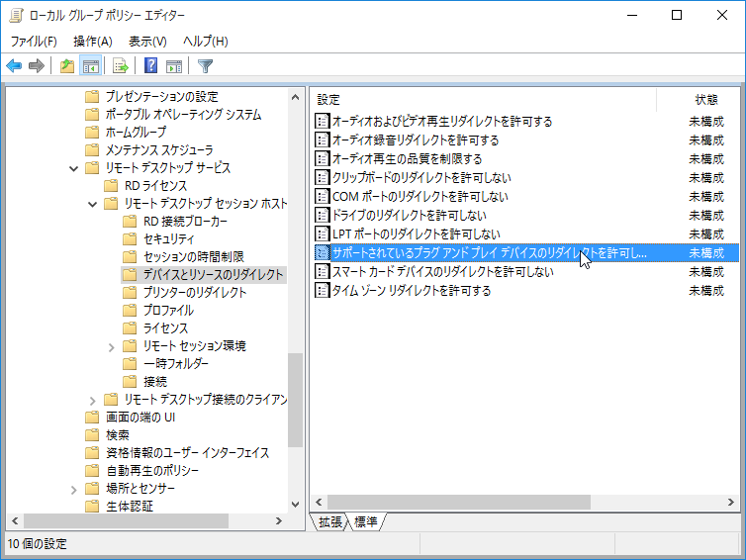
Task: Select the セッションの時間制限 tree folder
Action: (x=194, y=257)
